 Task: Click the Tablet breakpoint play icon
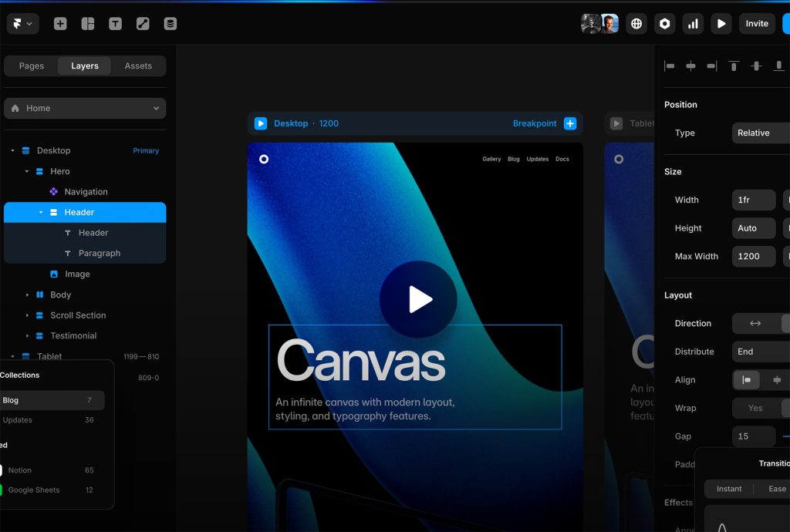(616, 123)
